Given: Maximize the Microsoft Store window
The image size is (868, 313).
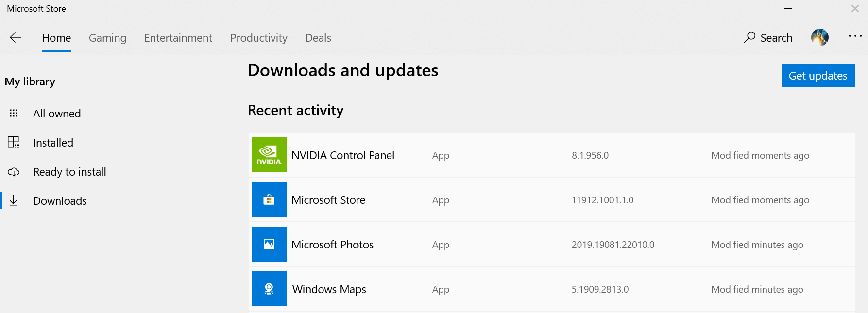Looking at the screenshot, I should [822, 9].
